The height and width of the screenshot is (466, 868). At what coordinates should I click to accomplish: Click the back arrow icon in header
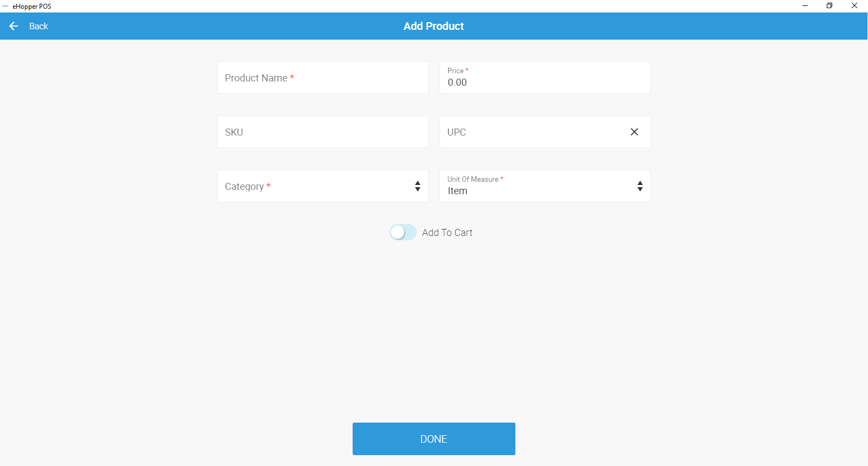pos(14,26)
